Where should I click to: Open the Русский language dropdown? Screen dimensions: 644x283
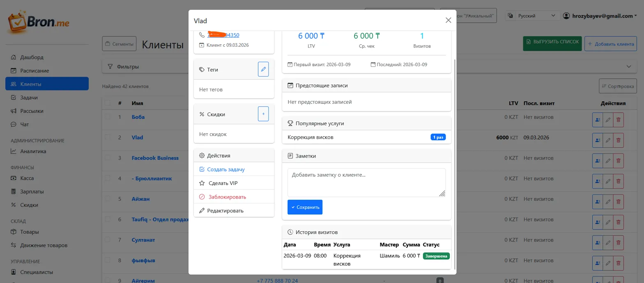pos(532,16)
